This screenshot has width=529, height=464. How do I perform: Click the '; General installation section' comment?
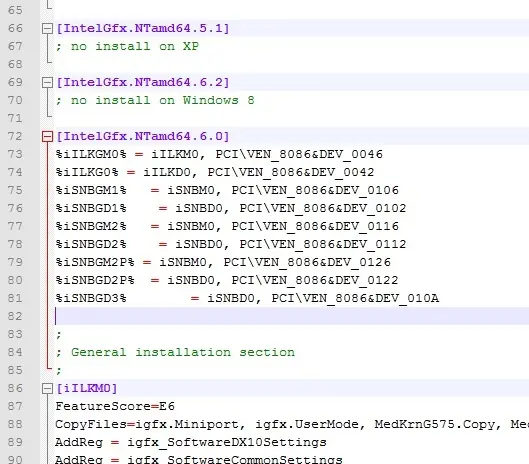(x=175, y=352)
